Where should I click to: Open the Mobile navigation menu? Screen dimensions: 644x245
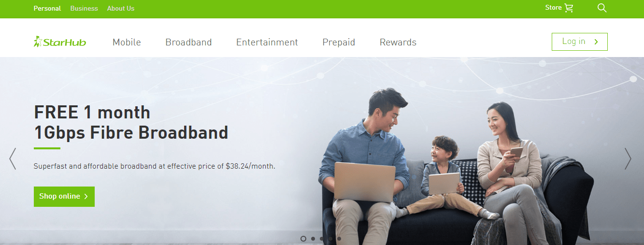tap(127, 43)
